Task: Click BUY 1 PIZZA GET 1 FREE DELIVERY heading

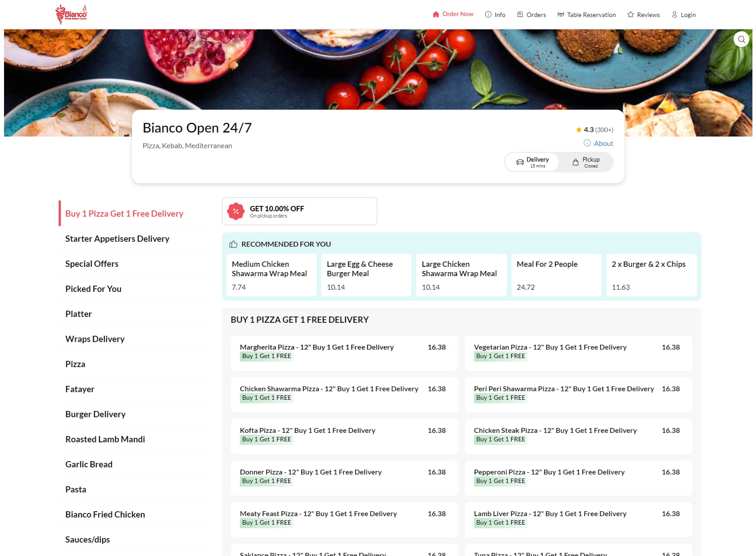Action: [x=299, y=320]
